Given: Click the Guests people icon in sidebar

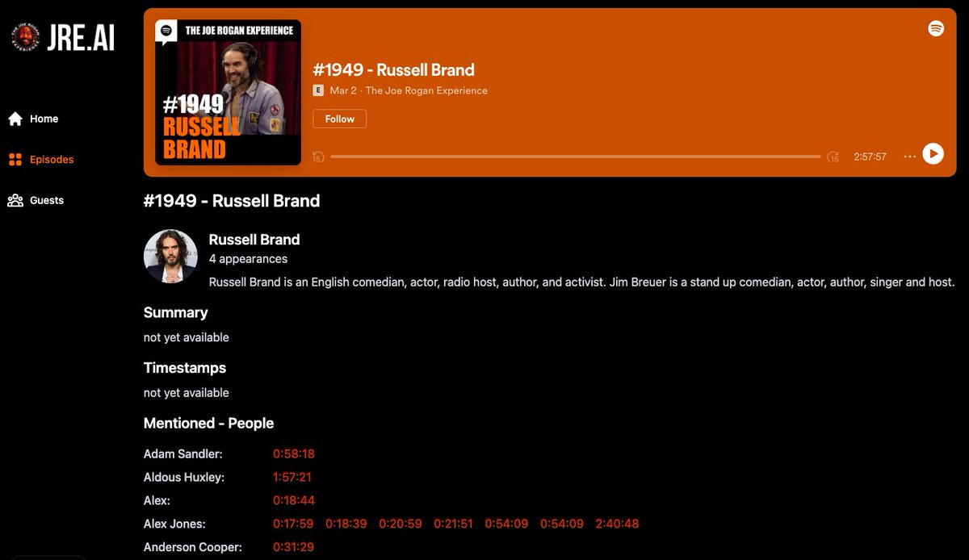Looking at the screenshot, I should [x=15, y=200].
